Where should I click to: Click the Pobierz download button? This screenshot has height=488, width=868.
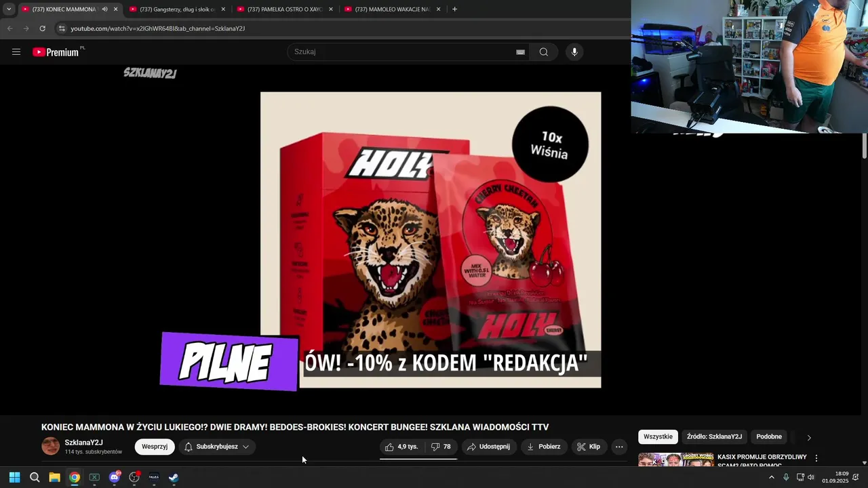pyautogui.click(x=544, y=447)
